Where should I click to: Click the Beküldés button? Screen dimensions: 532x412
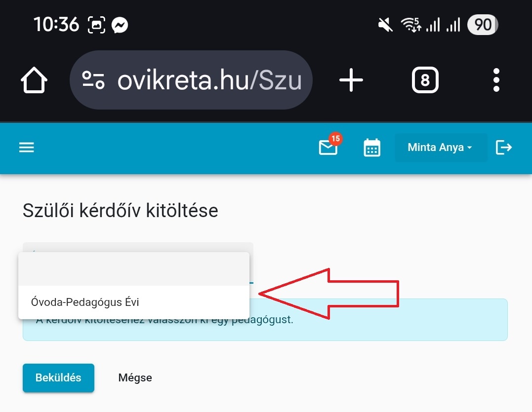(x=58, y=378)
